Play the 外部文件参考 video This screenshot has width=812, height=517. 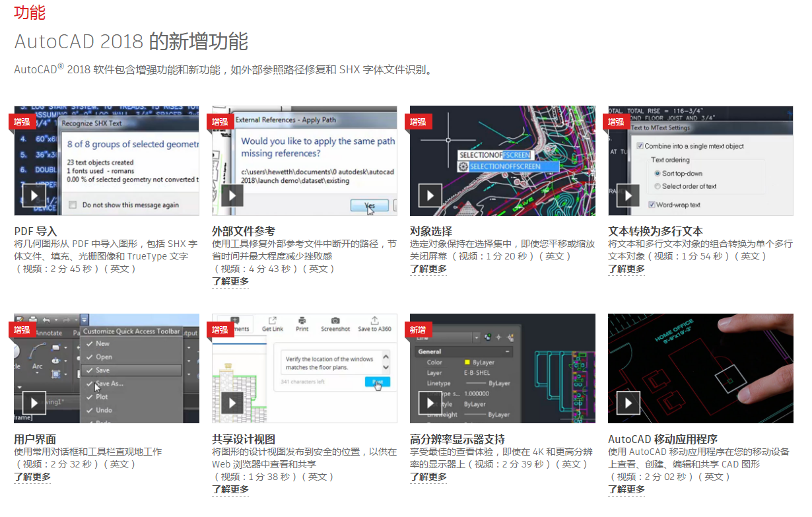tap(232, 195)
